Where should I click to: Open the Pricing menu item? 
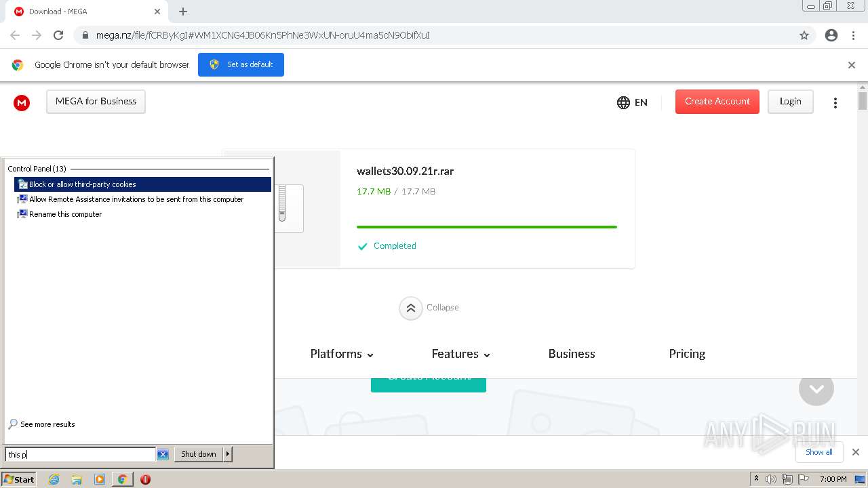687,354
